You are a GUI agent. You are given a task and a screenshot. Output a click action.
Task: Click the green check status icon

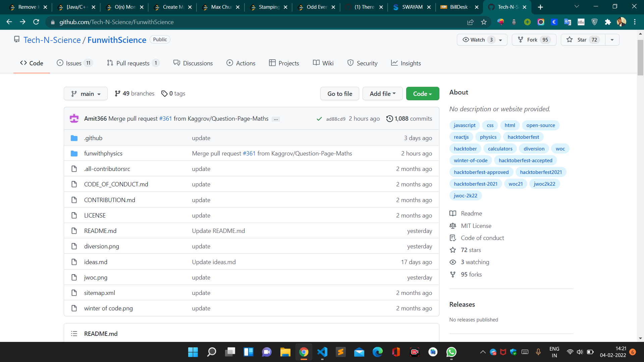click(x=319, y=119)
